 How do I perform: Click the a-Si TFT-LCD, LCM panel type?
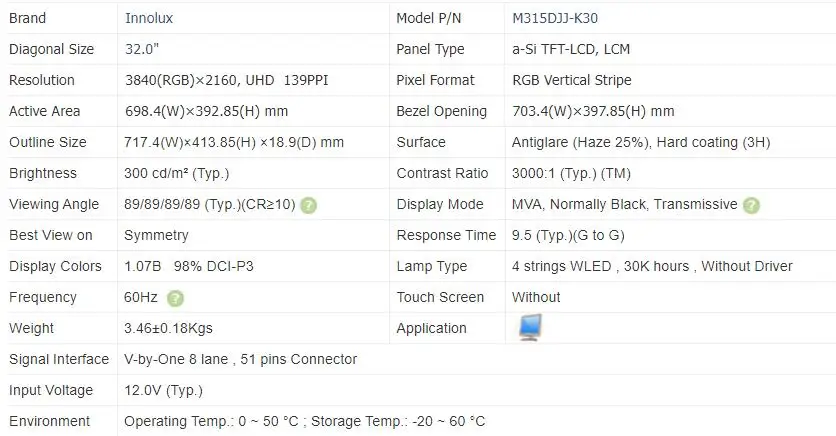click(570, 49)
